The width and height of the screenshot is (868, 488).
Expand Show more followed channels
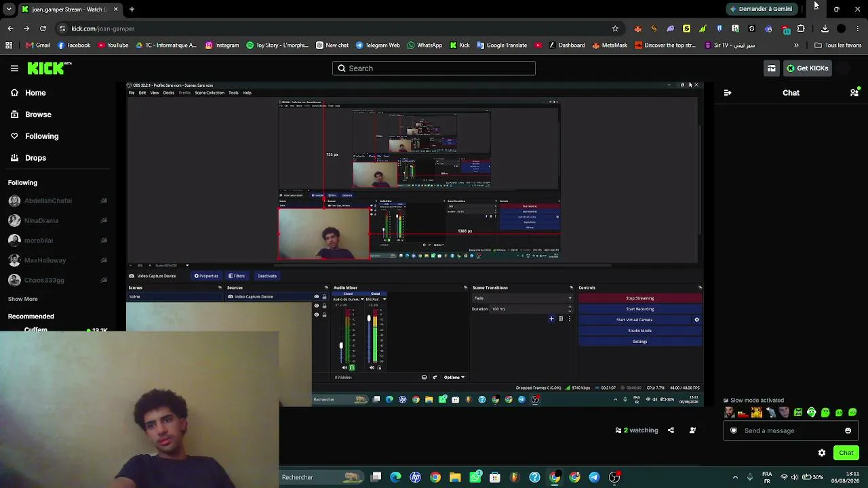click(23, 299)
